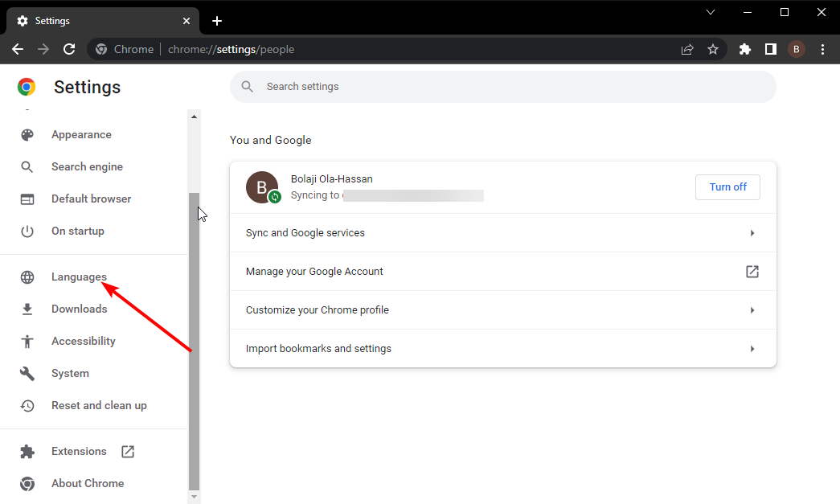The width and height of the screenshot is (840, 504).
Task: Open the profile avatar B in toolbar
Action: [796, 49]
